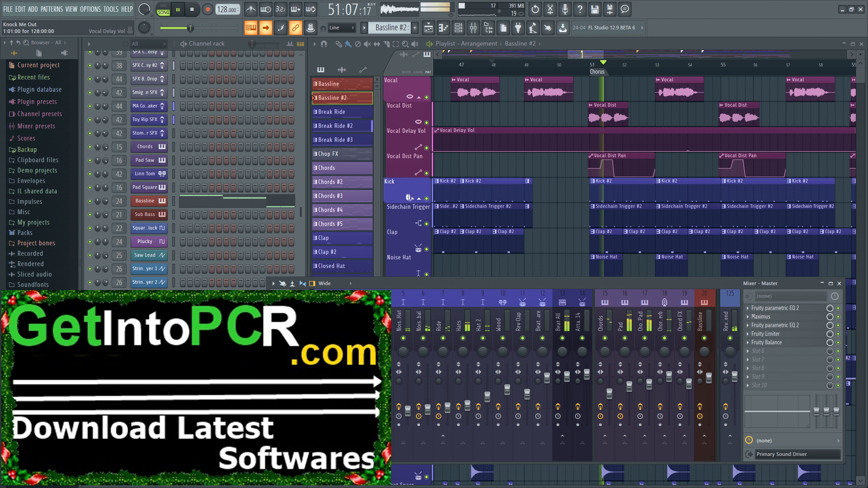Toggle the recording countdown icon
The height and width of the screenshot is (488, 868).
(281, 9)
